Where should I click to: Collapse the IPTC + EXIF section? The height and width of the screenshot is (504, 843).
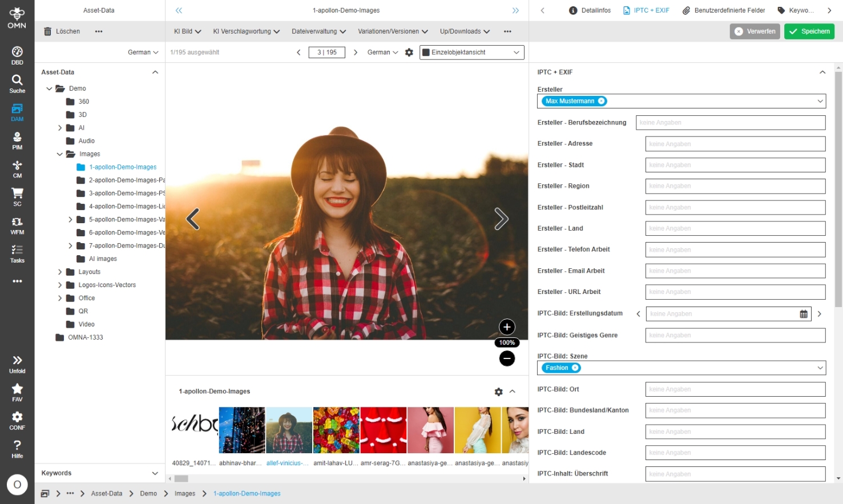click(822, 72)
